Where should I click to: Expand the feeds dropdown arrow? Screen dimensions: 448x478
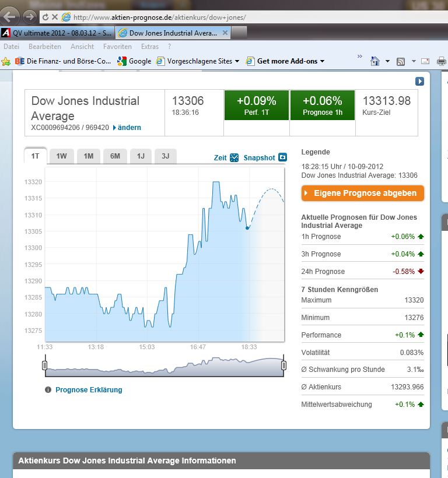click(414, 61)
